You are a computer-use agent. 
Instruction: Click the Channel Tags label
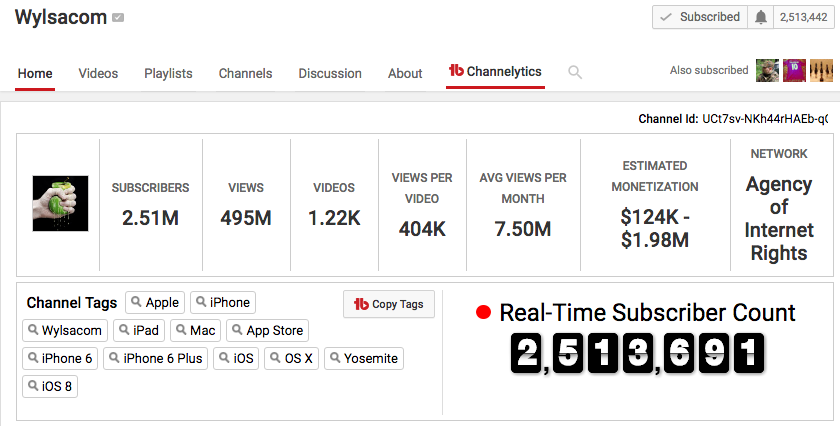[x=72, y=303]
